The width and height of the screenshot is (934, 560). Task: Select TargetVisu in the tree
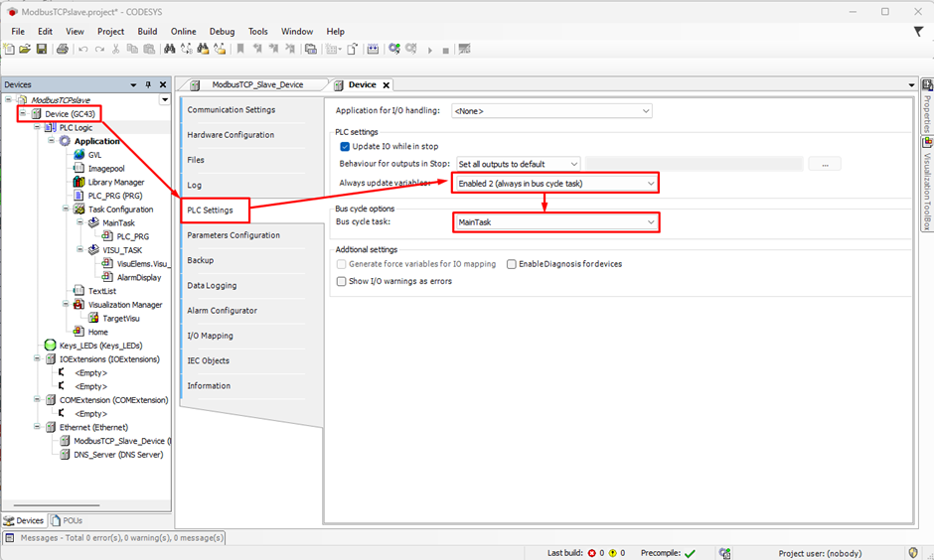pos(121,319)
